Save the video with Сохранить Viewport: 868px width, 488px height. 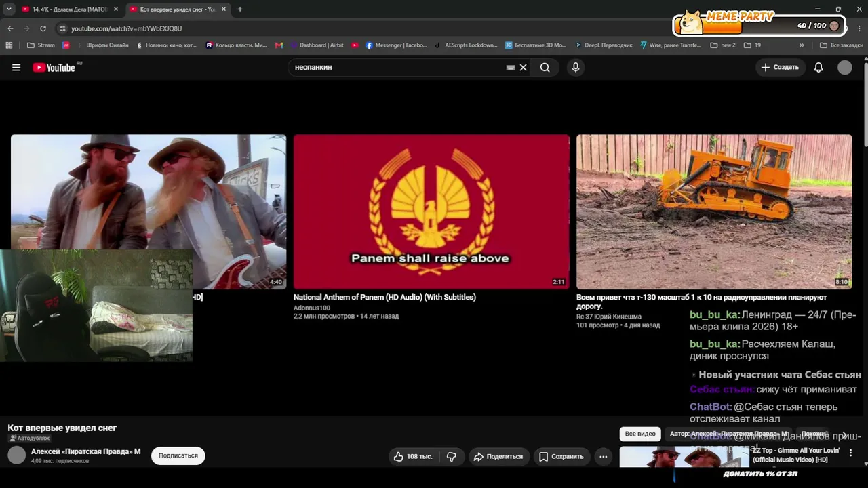pos(561,457)
